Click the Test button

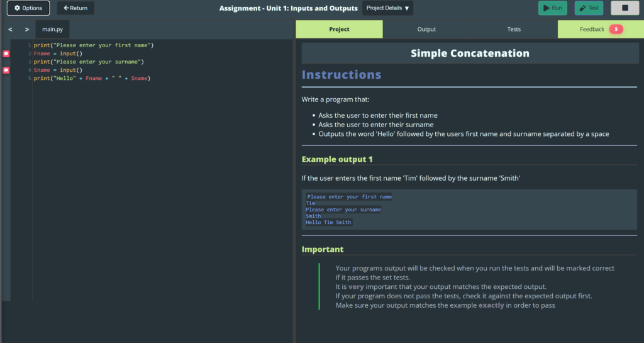coord(589,8)
